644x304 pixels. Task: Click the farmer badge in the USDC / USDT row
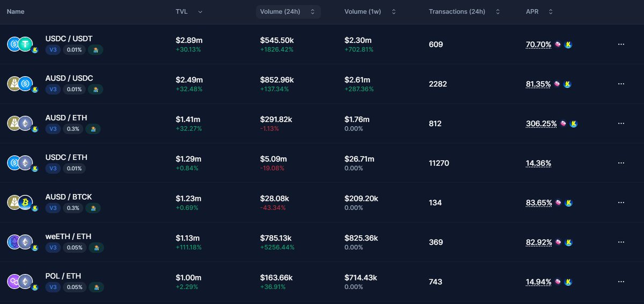pyautogui.click(x=96, y=50)
